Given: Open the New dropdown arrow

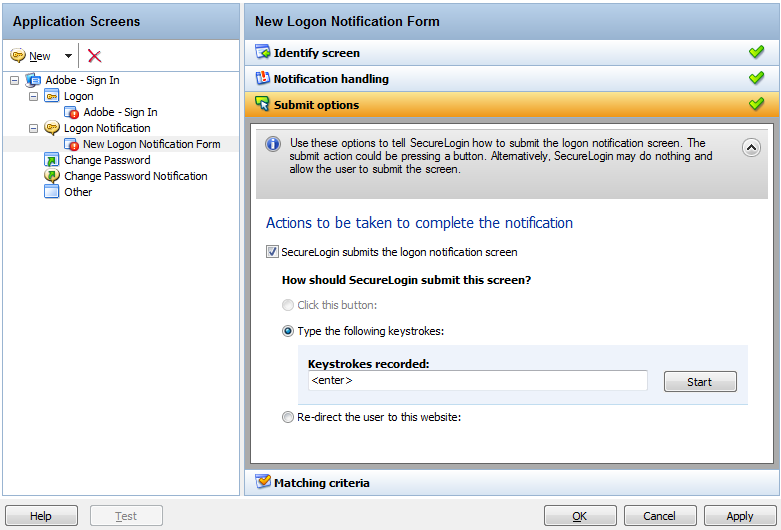Looking at the screenshot, I should coord(68,56).
